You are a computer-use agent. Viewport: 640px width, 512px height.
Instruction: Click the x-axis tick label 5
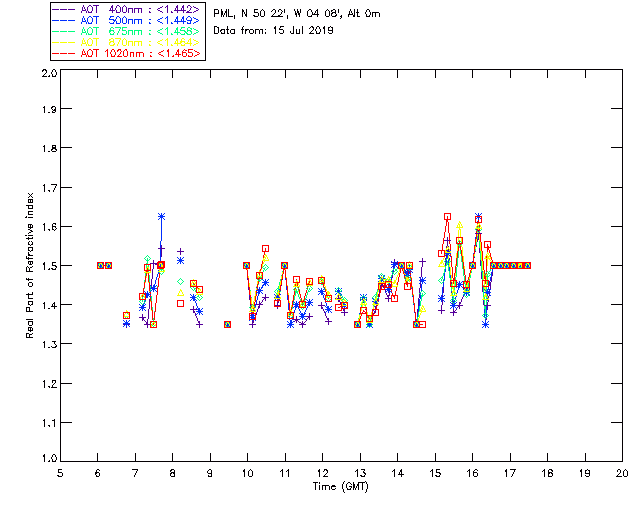[x=60, y=473]
